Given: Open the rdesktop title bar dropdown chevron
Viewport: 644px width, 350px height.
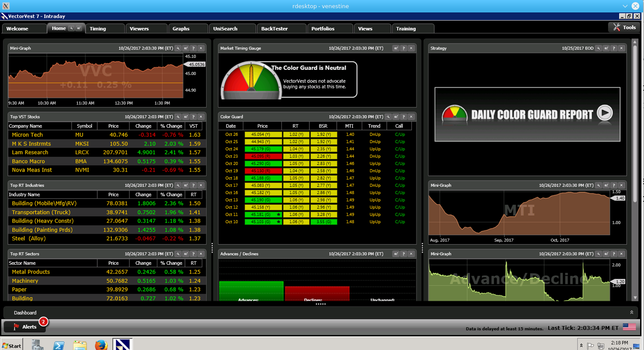Looking at the screenshot, I should (625, 6).
